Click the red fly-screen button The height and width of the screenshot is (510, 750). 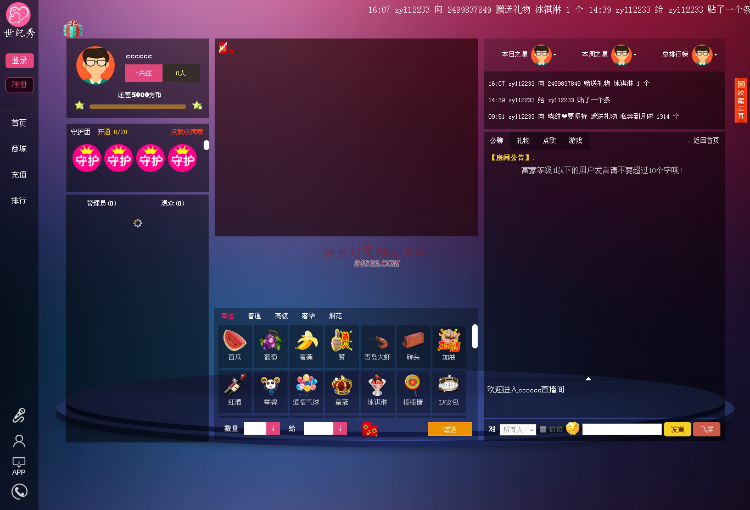pyautogui.click(x=706, y=429)
